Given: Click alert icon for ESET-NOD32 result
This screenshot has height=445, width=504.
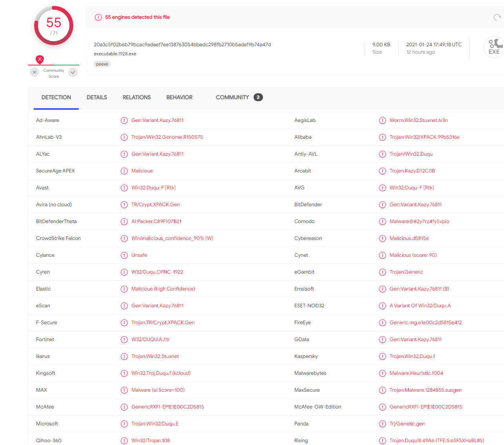Looking at the screenshot, I should (x=383, y=306).
